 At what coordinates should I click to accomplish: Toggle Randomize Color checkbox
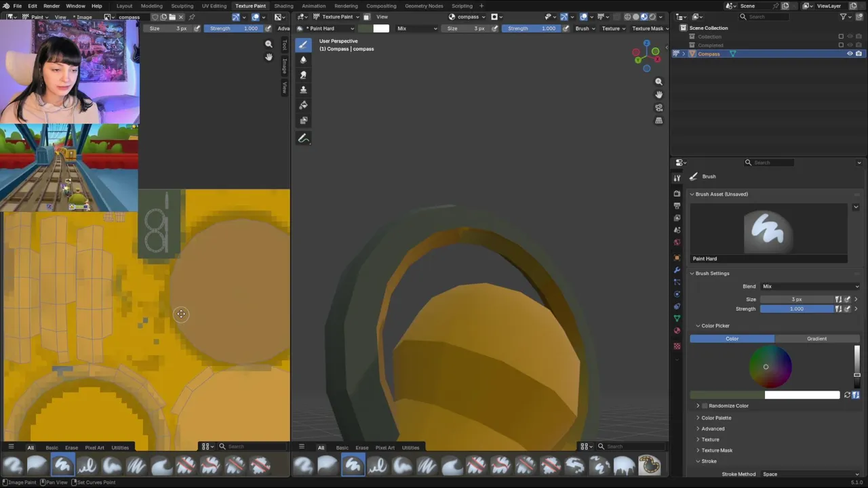pyautogui.click(x=705, y=406)
